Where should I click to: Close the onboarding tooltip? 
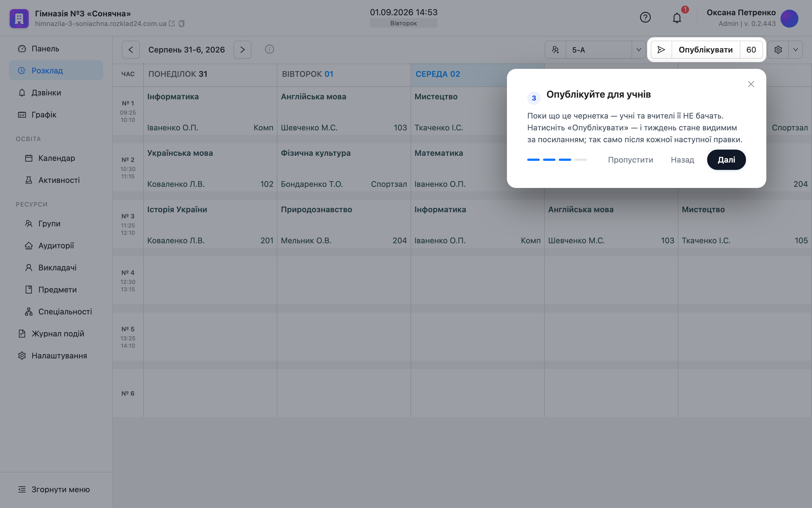pos(751,84)
